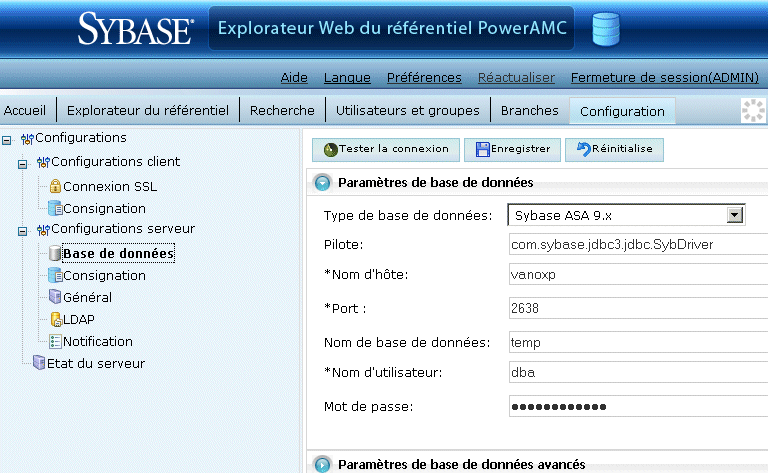Click the Nom de base de données field
Viewport: 768px width, 473px height.
click(x=638, y=342)
